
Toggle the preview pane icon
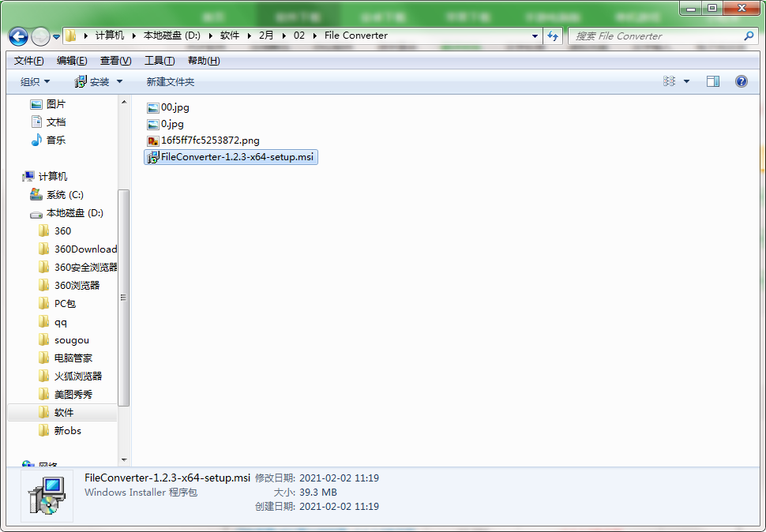point(713,81)
